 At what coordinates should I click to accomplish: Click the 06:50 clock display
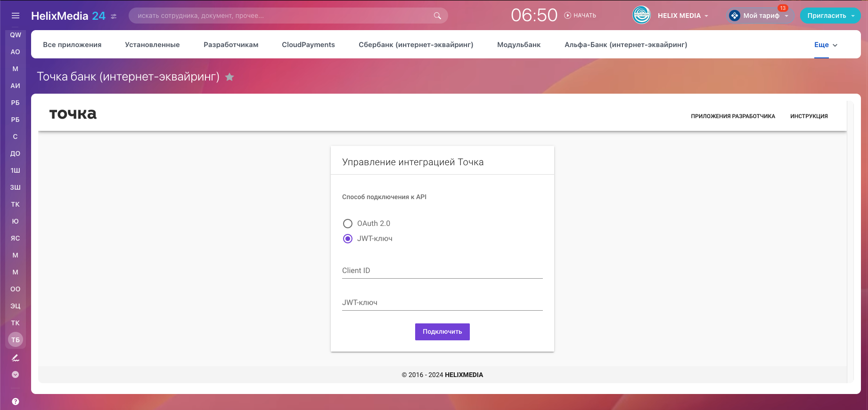[x=534, y=16]
